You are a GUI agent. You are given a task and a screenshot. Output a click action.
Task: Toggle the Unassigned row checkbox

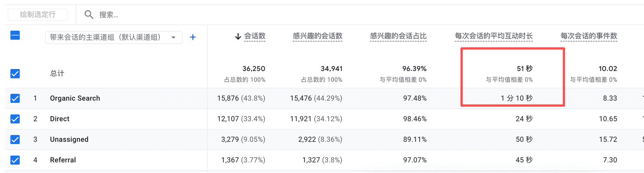pos(15,140)
